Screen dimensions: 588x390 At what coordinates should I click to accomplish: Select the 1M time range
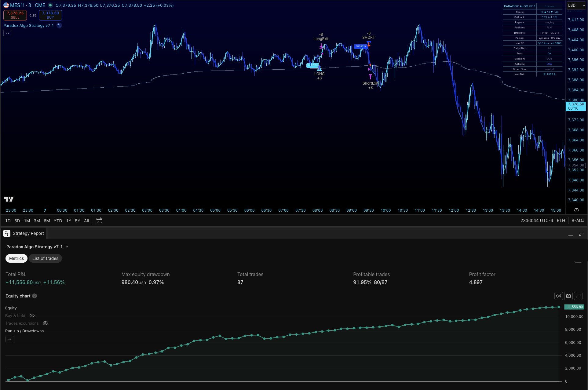coord(27,221)
